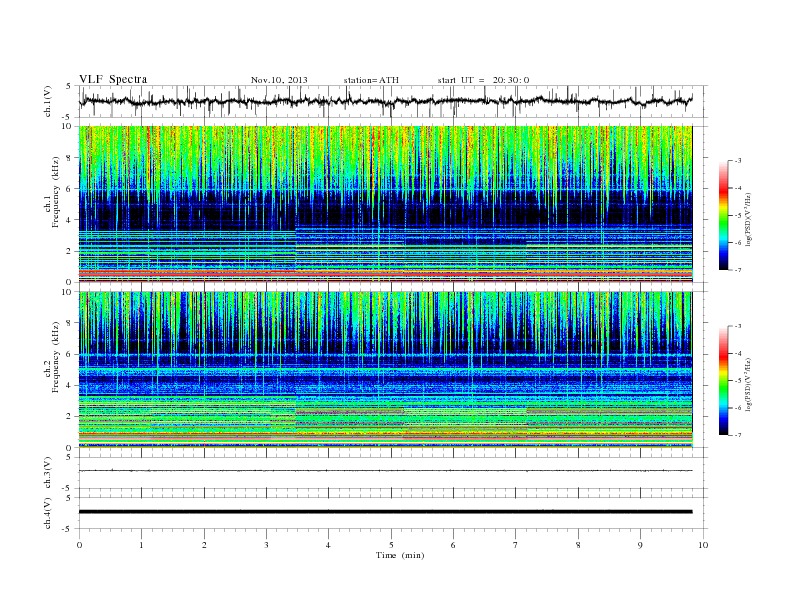
Task: Click the '2' tick on the Time axis
Action: coord(204,545)
